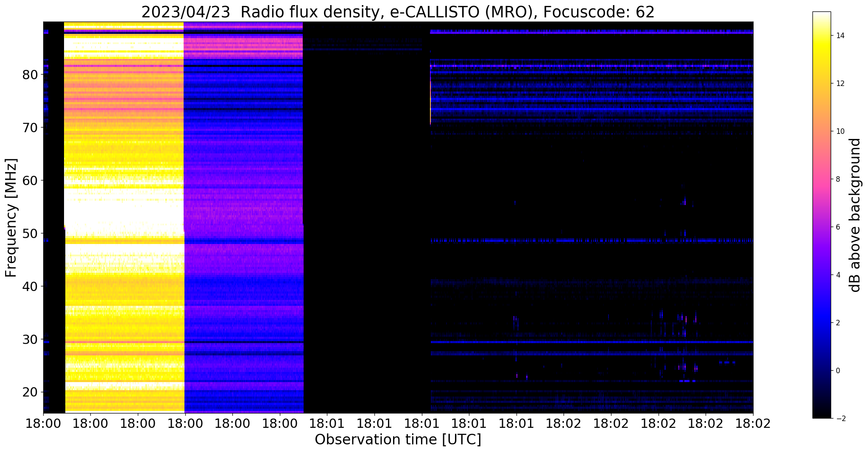Click the blue interference line near 29 MHz at right

pos(592,342)
